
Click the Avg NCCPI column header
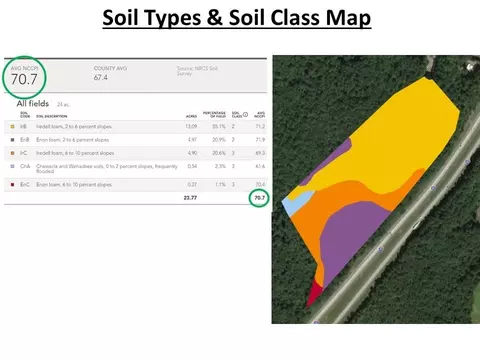(260, 115)
